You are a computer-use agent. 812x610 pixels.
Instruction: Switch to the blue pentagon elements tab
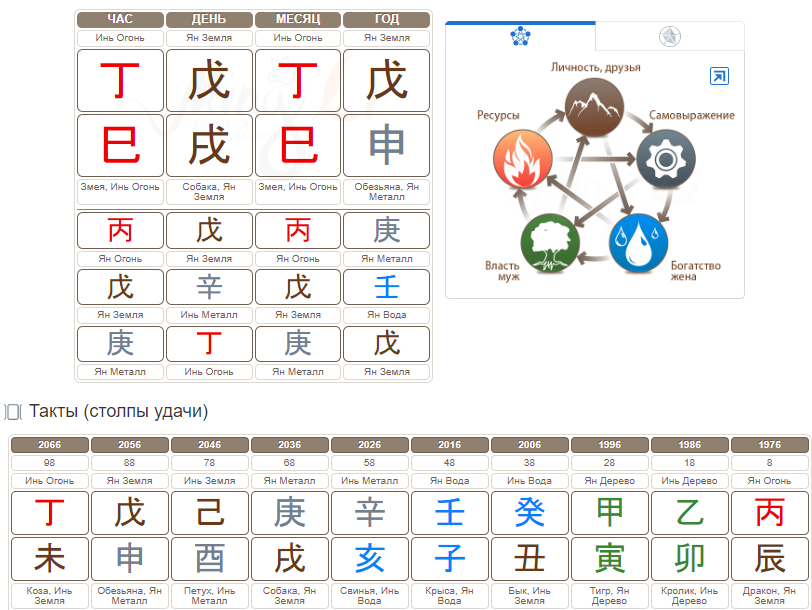click(x=519, y=36)
